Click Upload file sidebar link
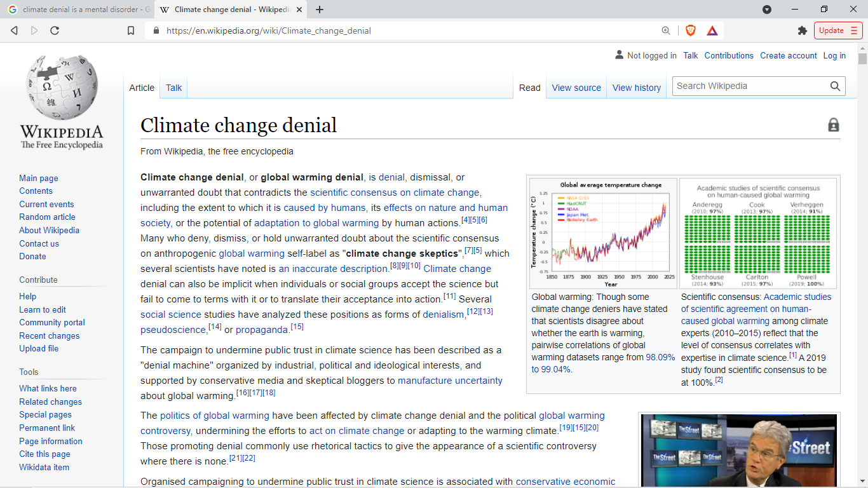This screenshot has width=868, height=488. click(x=39, y=349)
